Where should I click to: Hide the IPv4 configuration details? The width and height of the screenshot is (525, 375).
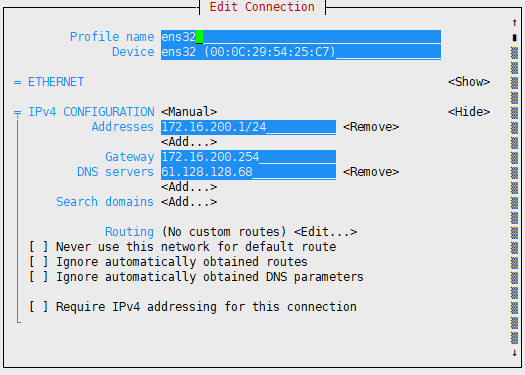pos(469,112)
